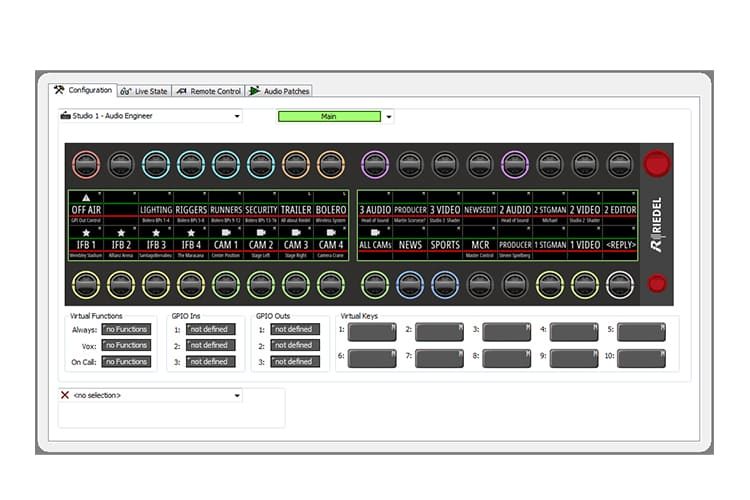Select the IFB 2 key with star icon
Screen dimensions: 750x500
(121, 243)
